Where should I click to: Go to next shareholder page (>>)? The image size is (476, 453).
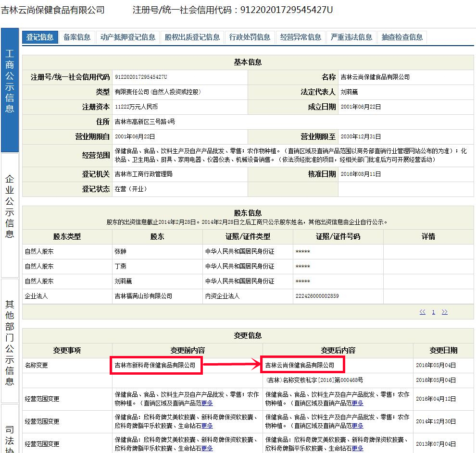445,312
